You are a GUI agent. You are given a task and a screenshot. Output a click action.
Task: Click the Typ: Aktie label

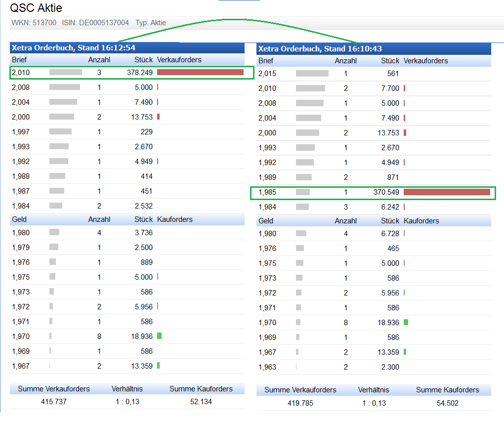151,23
